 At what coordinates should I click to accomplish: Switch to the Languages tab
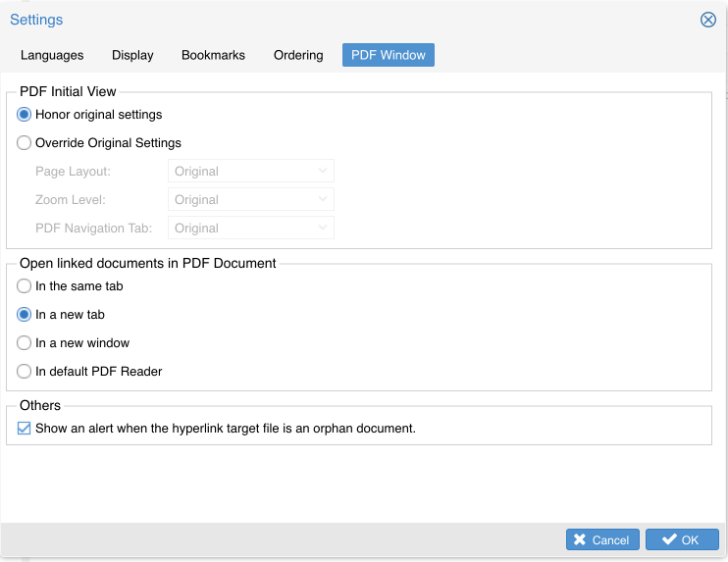(x=52, y=55)
